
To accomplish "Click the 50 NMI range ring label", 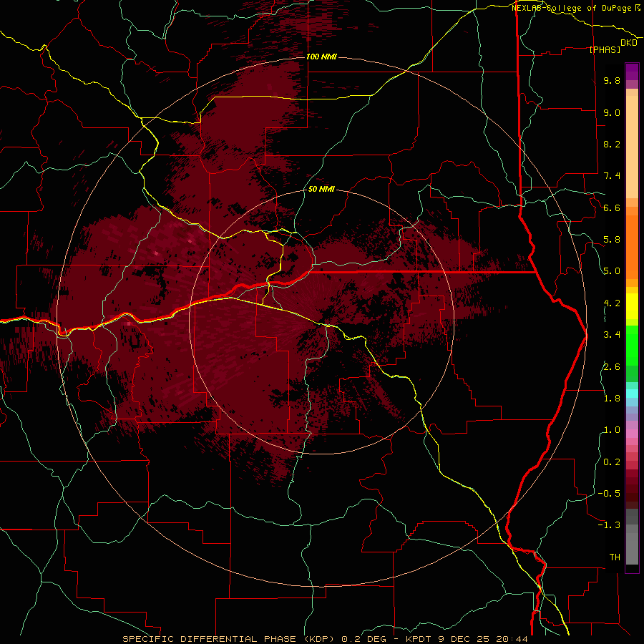I will tap(321, 189).
